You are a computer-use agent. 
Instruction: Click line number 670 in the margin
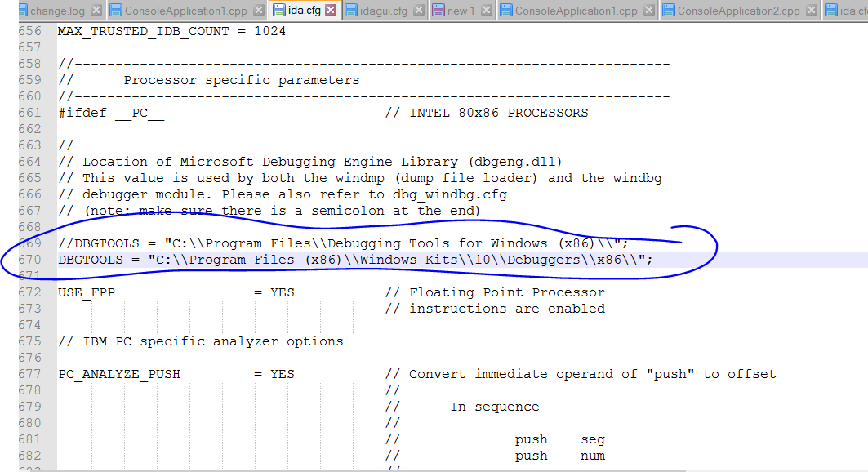coord(29,260)
